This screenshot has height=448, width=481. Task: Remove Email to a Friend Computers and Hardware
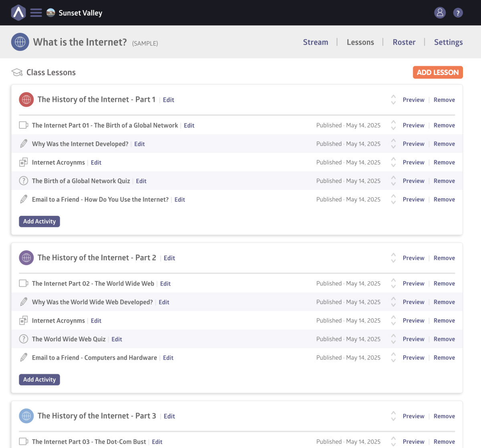point(444,358)
